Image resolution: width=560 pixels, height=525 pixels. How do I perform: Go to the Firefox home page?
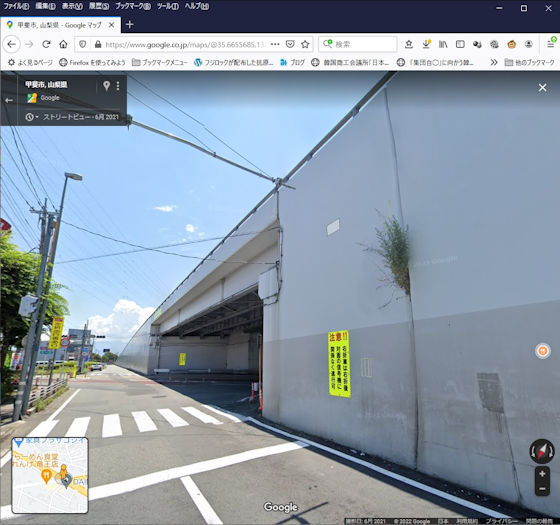click(x=63, y=44)
